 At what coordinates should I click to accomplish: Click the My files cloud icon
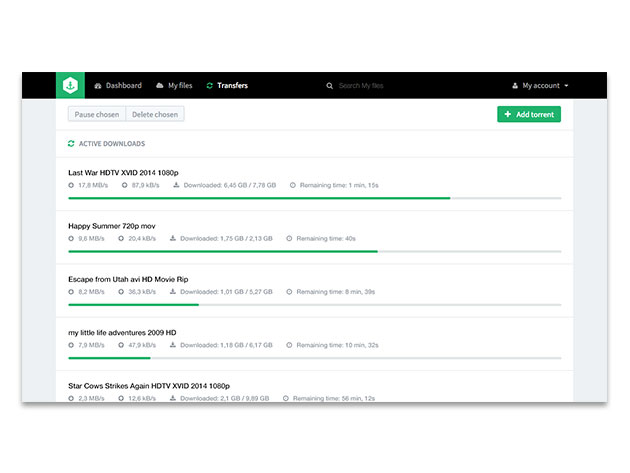click(160, 85)
